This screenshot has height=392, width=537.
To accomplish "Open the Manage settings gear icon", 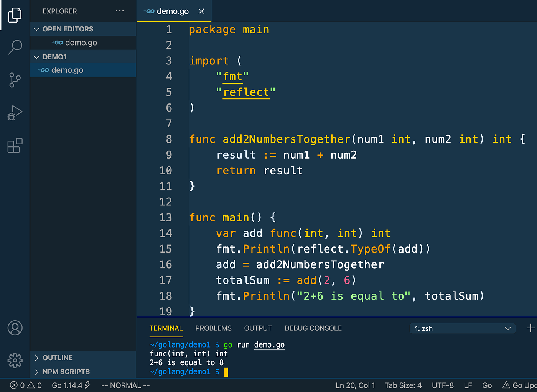I will (x=15, y=361).
